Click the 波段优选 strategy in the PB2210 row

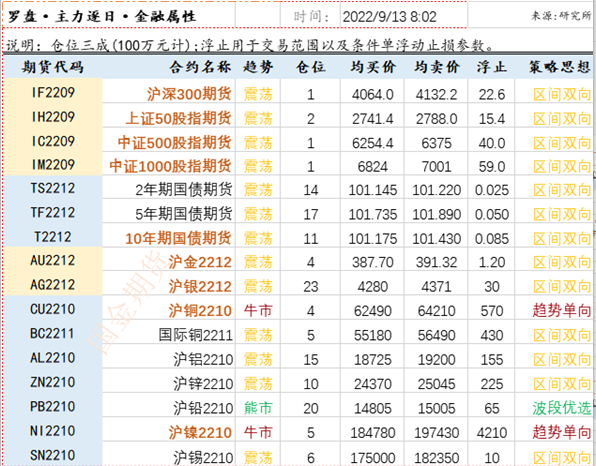561,408
